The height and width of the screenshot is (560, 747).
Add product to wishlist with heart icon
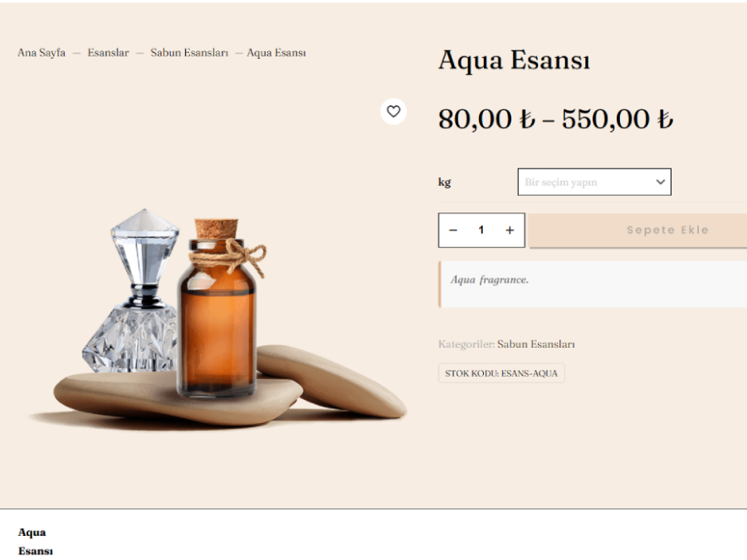click(x=393, y=111)
